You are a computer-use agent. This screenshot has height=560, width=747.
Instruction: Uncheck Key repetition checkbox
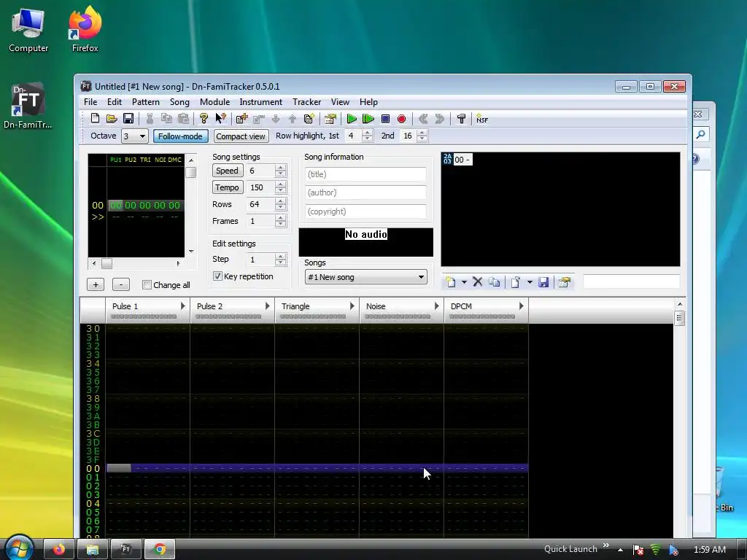[x=217, y=276]
